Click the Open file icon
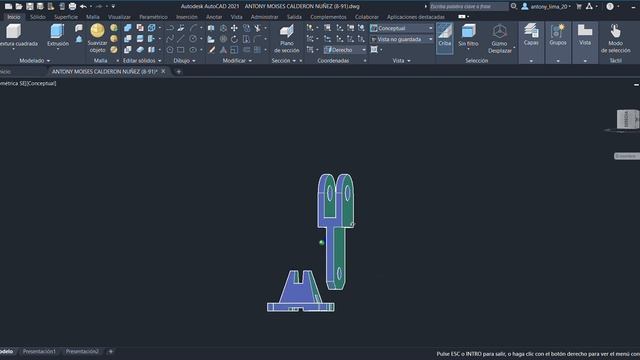This screenshot has width=640, height=360. pos(19,7)
